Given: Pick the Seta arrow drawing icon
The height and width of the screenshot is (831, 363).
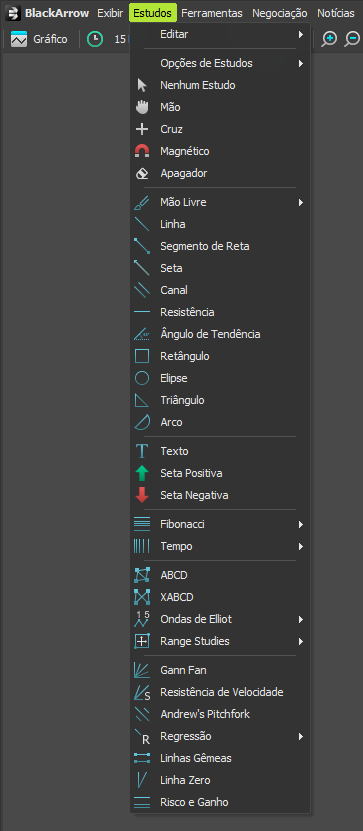Looking at the screenshot, I should [141, 268].
